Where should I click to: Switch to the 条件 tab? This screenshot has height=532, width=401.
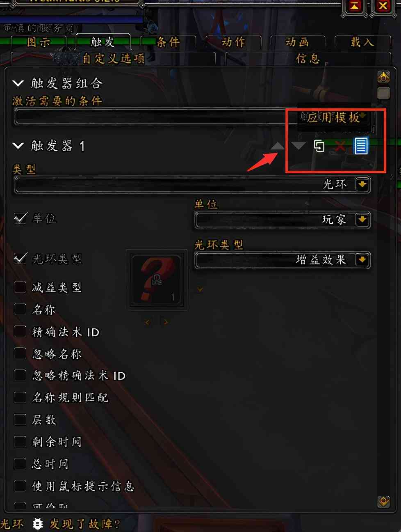(x=169, y=42)
